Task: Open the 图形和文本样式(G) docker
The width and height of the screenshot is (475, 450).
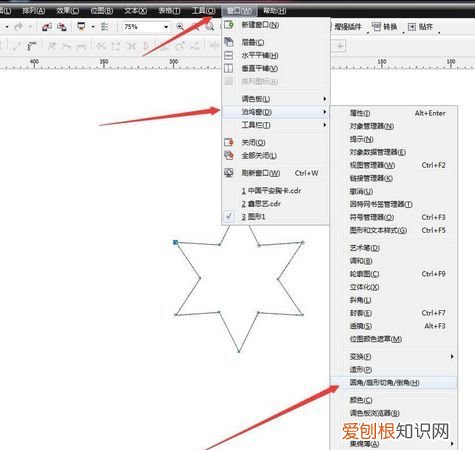Action: point(394,230)
